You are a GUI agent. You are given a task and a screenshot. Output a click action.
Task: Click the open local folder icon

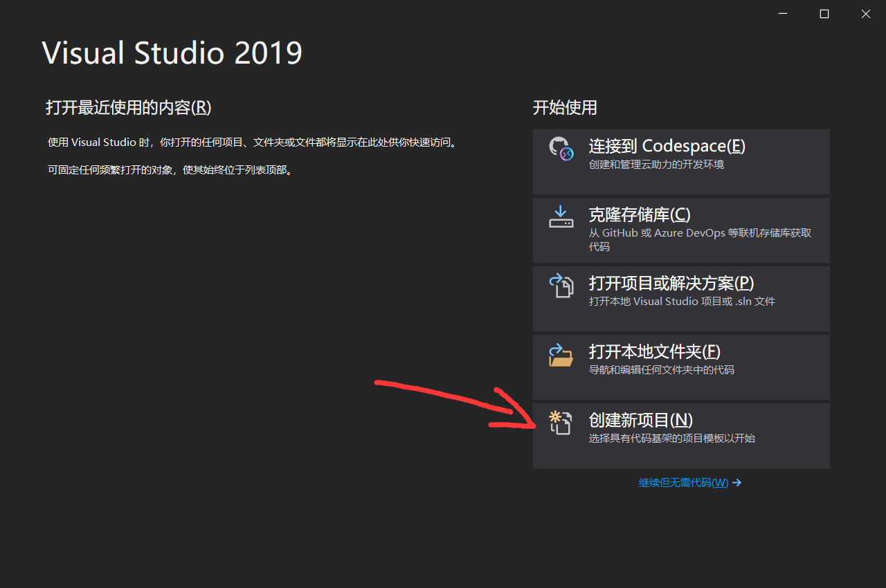click(561, 354)
